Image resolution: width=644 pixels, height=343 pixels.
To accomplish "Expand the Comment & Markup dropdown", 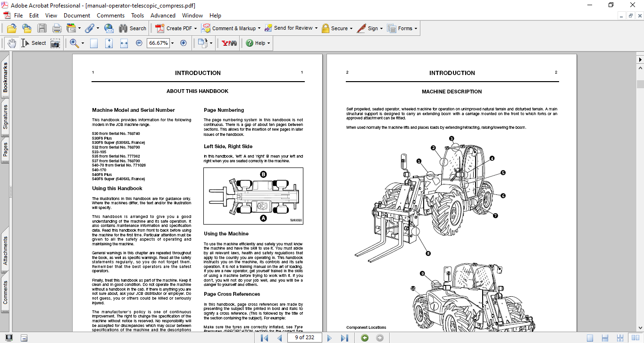I will [x=259, y=28].
